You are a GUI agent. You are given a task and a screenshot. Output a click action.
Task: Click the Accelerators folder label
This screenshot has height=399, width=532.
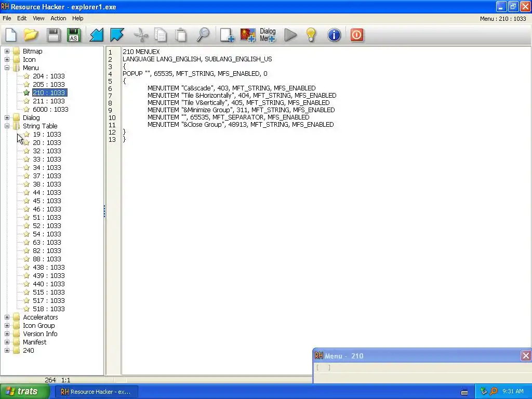tap(41, 317)
